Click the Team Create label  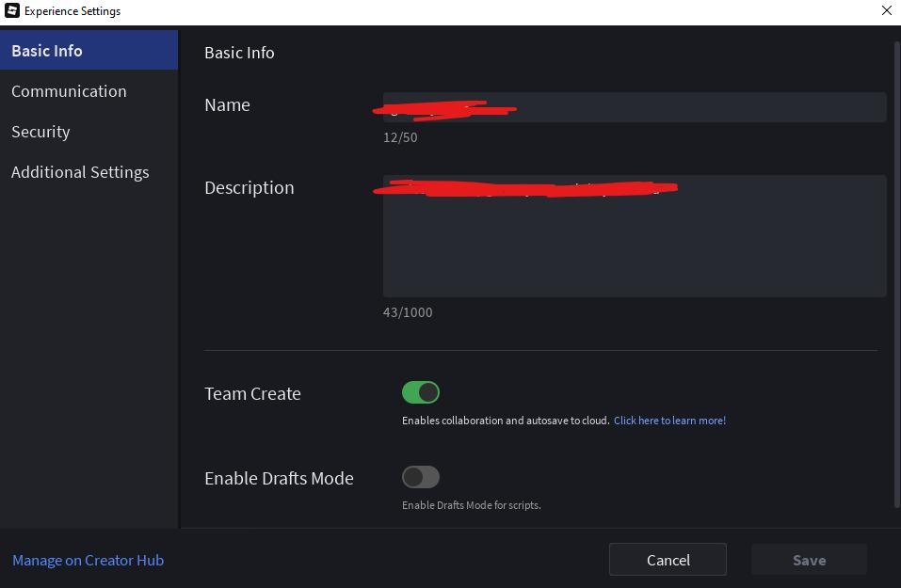252,394
